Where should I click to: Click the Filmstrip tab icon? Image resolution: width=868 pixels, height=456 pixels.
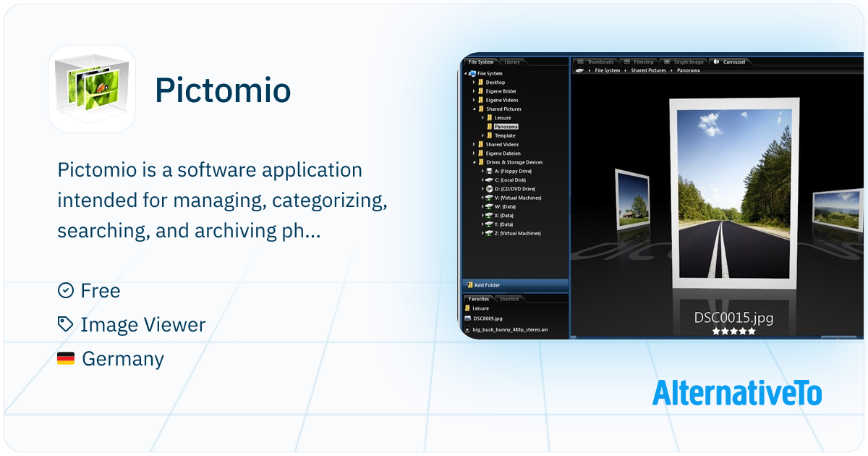(x=627, y=62)
